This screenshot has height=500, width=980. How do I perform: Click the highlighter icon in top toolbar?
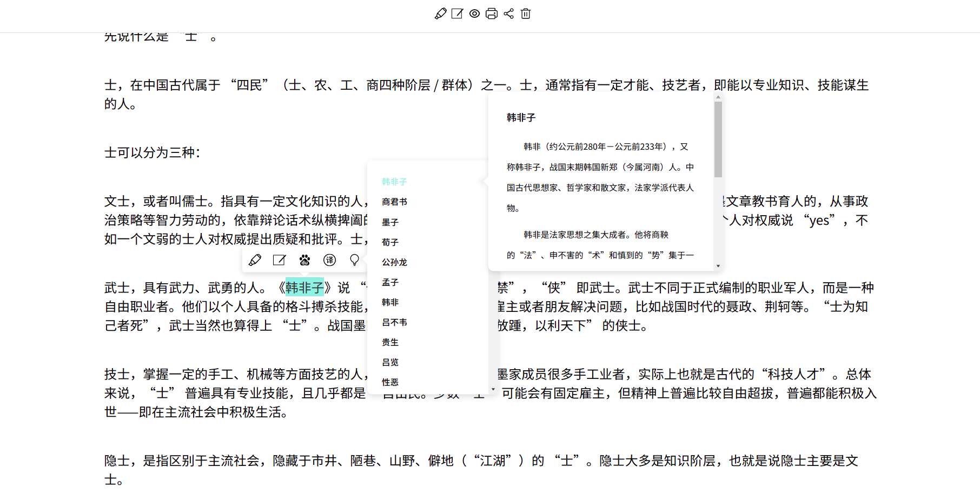[440, 14]
